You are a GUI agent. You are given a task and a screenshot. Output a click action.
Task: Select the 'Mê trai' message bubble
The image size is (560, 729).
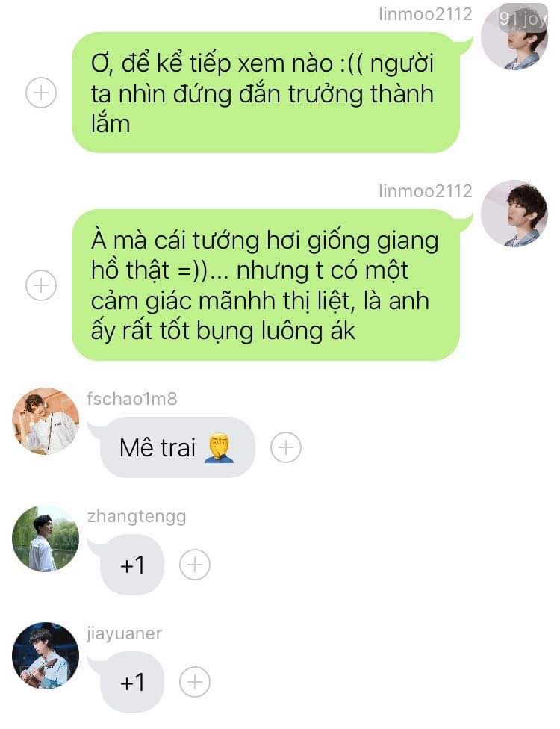(x=178, y=447)
